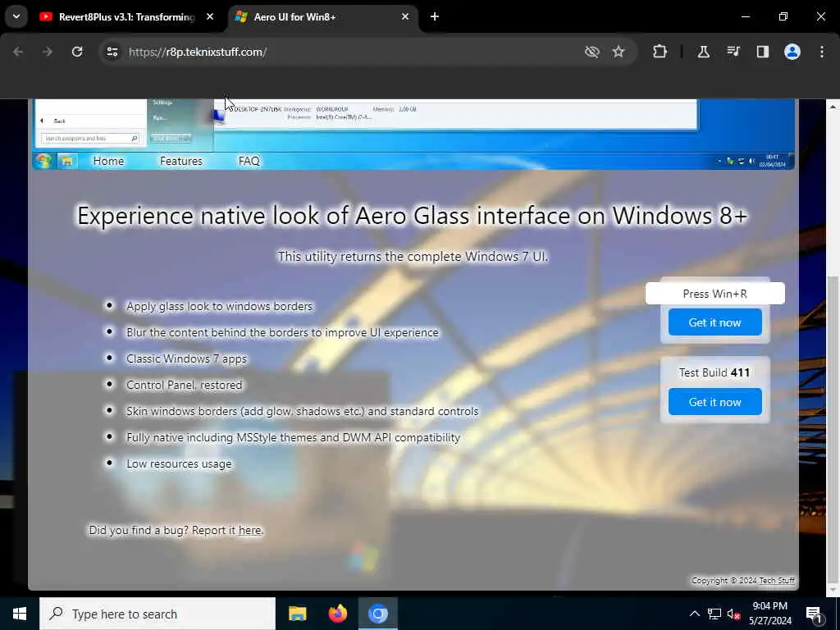Show hidden system tray icons
This screenshot has height=630, width=840.
[x=694, y=614]
